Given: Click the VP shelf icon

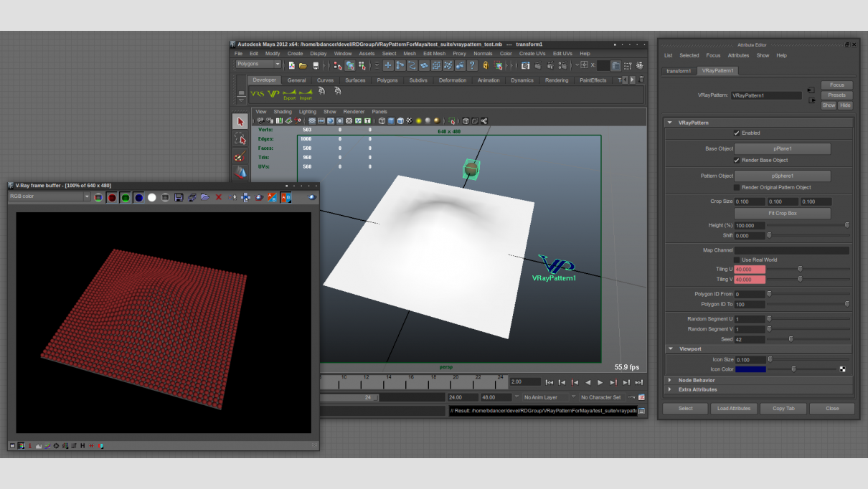Looking at the screenshot, I should 273,93.
